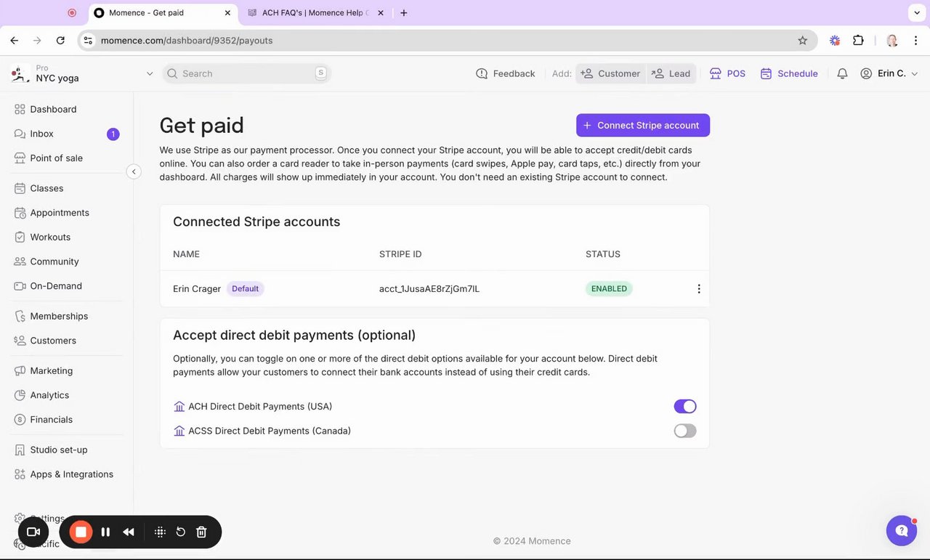Click the Community people icon
This screenshot has width=930, height=560.
pos(20,261)
